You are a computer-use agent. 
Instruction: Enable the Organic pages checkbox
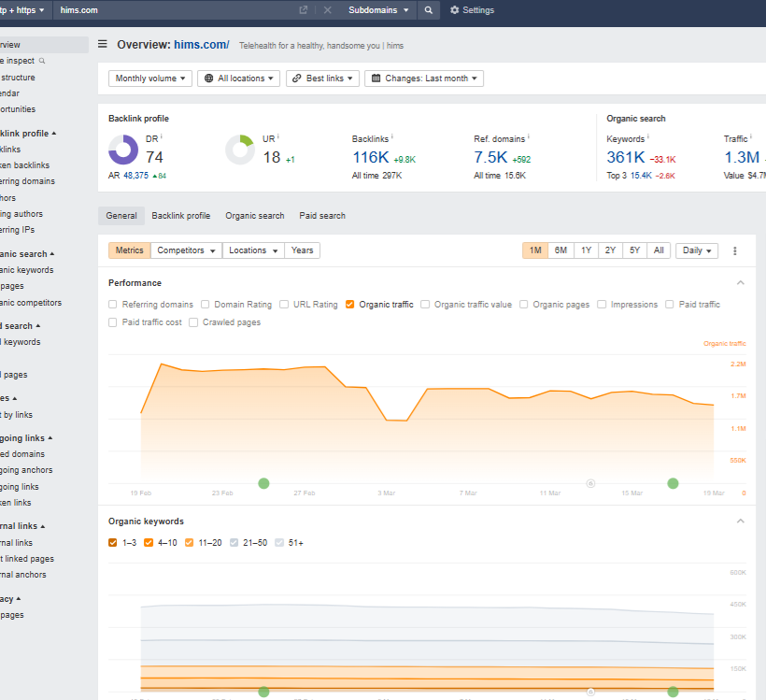[524, 305]
